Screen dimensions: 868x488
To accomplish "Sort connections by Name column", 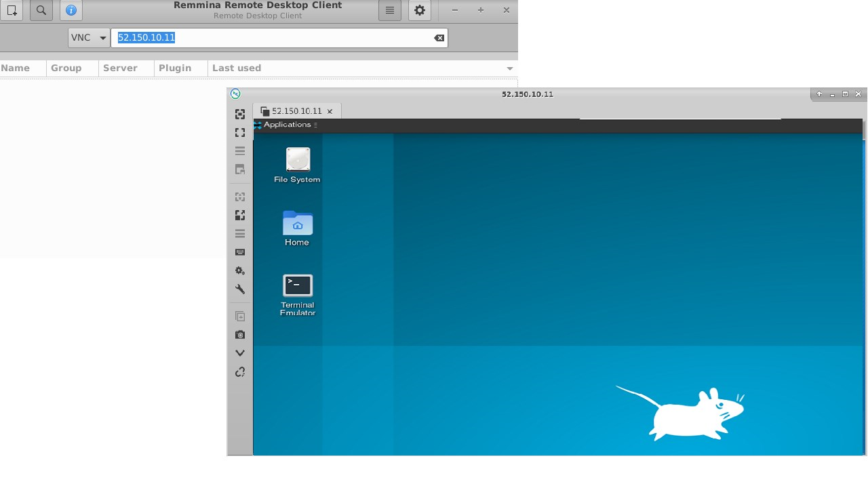I will click(16, 68).
